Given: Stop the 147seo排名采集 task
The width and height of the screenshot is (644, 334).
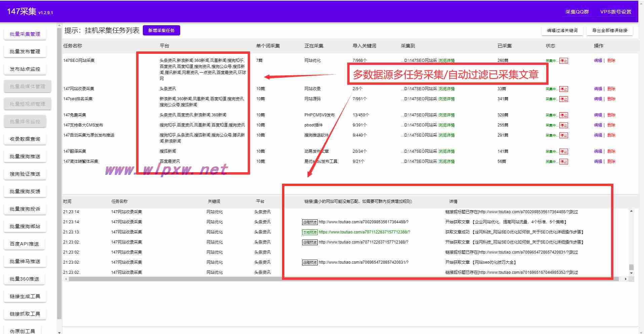Looking at the screenshot, I should (564, 99).
